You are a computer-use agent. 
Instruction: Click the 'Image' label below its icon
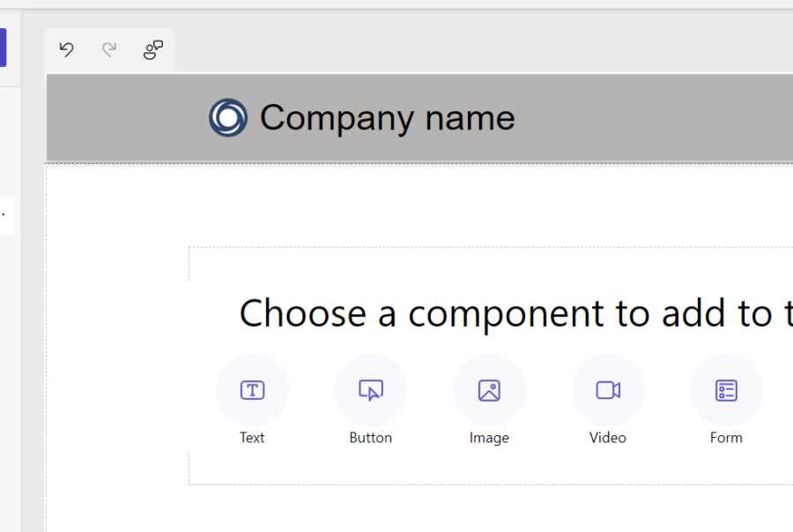click(489, 437)
